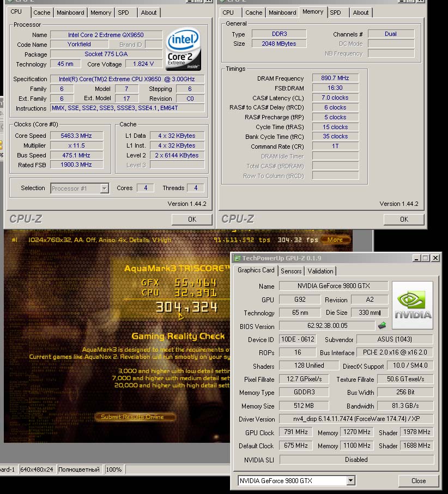Click the AquaMark3 CPU score 32,391

[x=196, y=293]
